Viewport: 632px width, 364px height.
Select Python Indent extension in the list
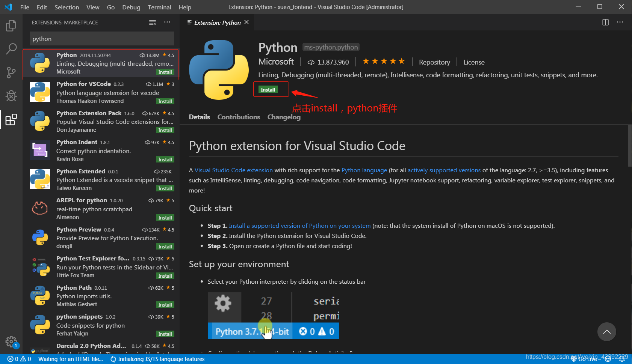101,150
